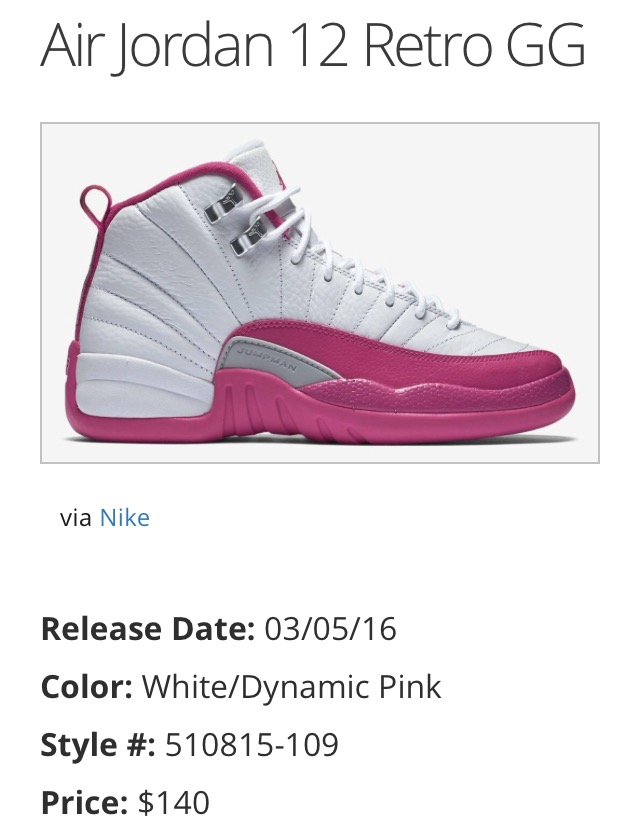Viewport: 640px width, 824px height.
Task: Select the $140 price value
Action: (174, 802)
